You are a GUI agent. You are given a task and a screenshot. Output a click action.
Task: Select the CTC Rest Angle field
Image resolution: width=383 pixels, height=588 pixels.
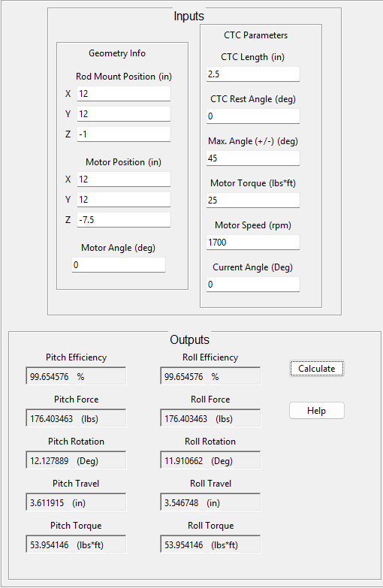pos(253,116)
